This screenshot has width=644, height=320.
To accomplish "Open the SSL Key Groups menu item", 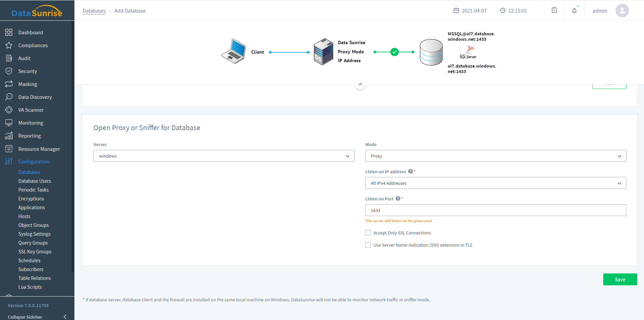I will pyautogui.click(x=35, y=252).
